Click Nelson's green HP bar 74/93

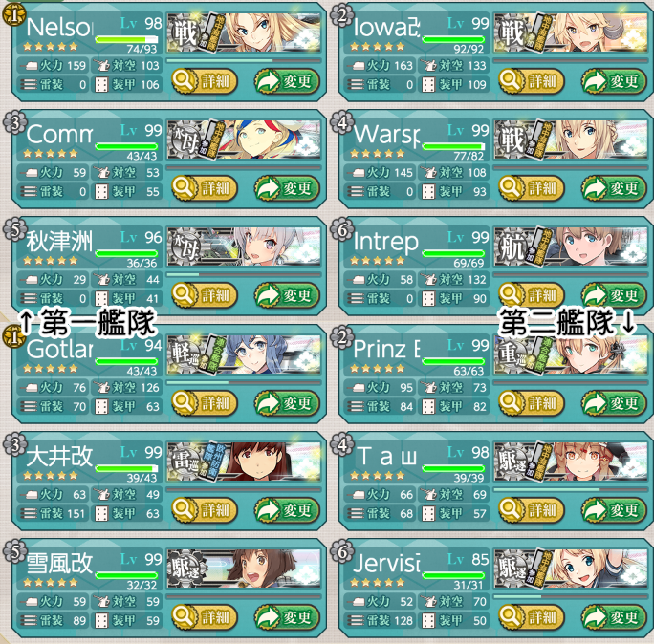coord(127,39)
